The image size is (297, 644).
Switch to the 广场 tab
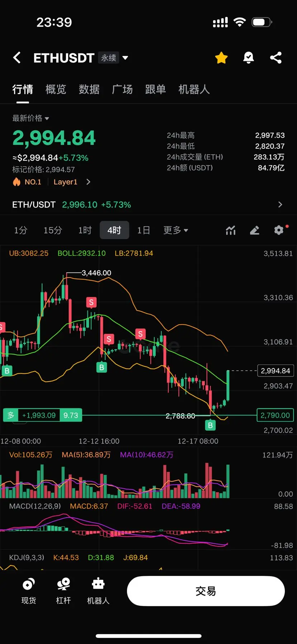[x=122, y=89]
